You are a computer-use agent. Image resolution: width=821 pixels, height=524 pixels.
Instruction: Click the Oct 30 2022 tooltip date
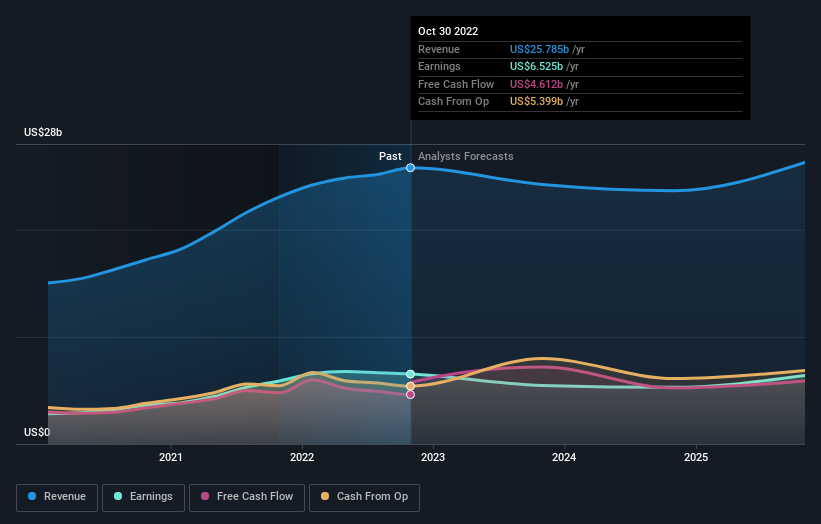click(448, 31)
